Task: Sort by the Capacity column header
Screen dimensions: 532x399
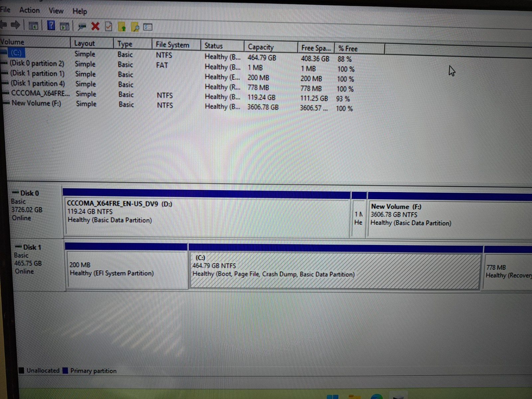Action: pos(271,47)
